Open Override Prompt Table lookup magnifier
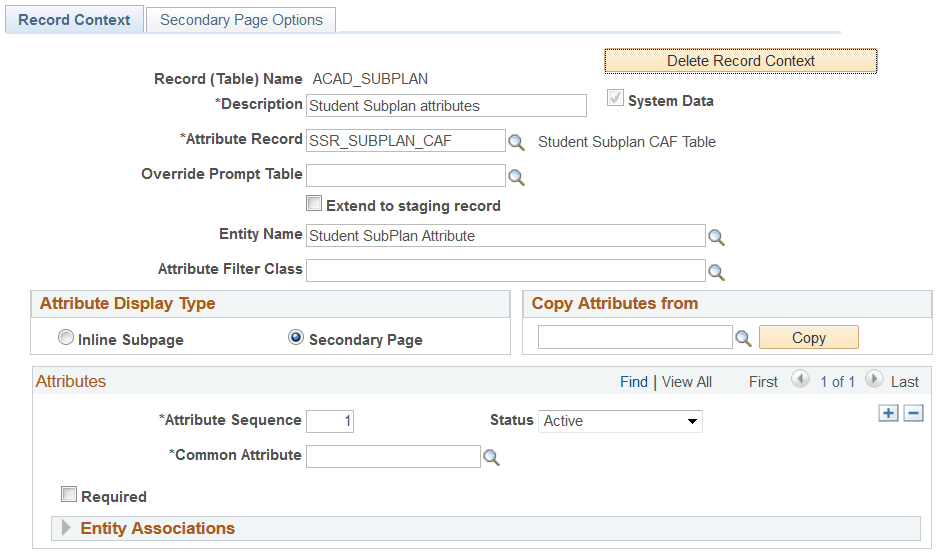This screenshot has height=555, width=939. pos(516,177)
